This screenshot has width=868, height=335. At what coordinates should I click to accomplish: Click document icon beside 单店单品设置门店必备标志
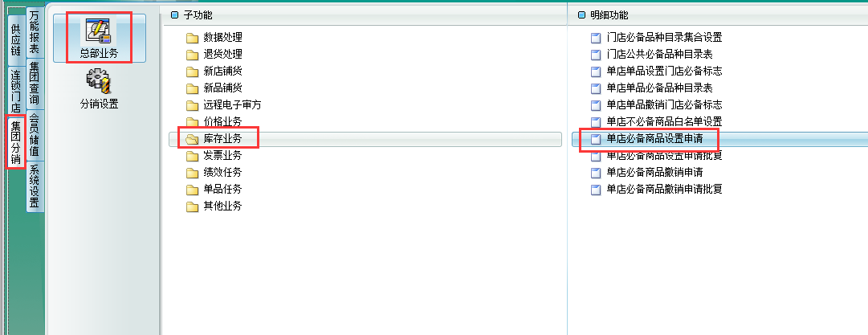(596, 71)
